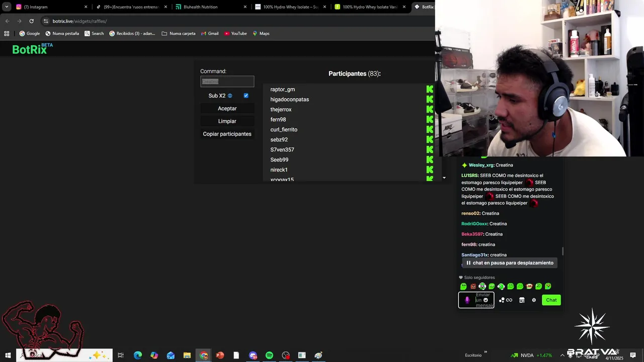The height and width of the screenshot is (362, 644).
Task: Insert the red-and-yellow laughing emote
Action: [x=529, y=287]
